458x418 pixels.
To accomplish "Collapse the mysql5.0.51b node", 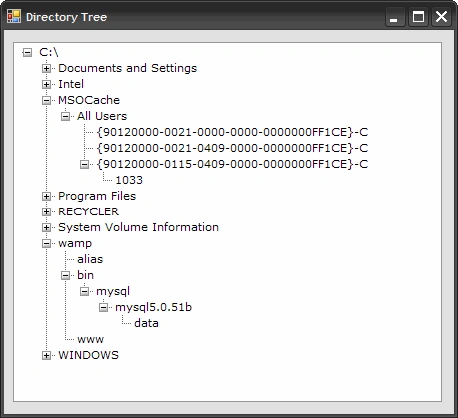I will click(x=104, y=307).
